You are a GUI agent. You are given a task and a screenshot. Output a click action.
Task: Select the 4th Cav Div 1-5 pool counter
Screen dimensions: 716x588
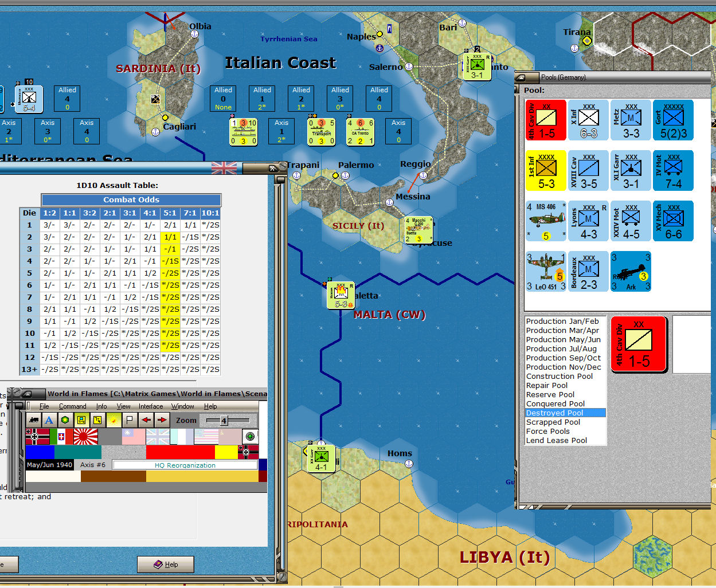point(546,120)
